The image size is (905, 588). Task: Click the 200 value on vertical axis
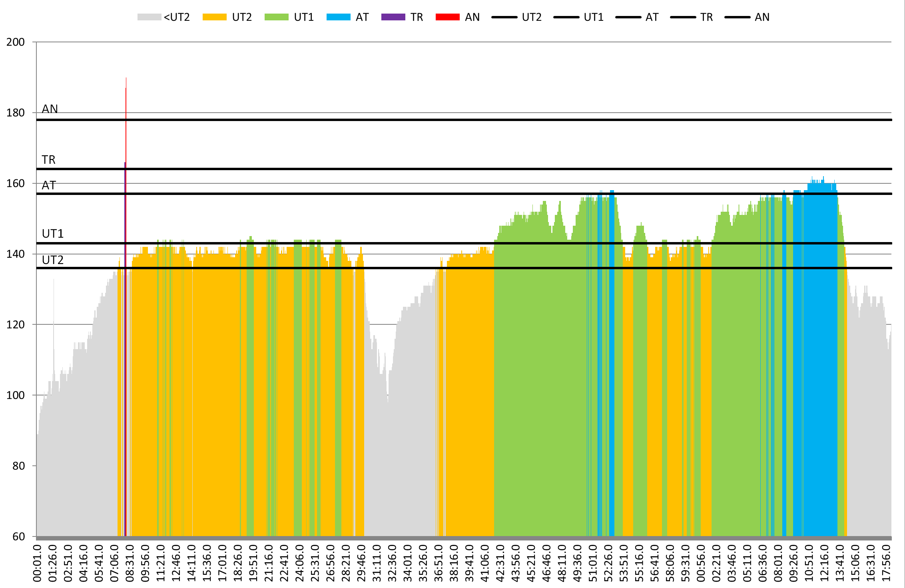click(x=16, y=42)
